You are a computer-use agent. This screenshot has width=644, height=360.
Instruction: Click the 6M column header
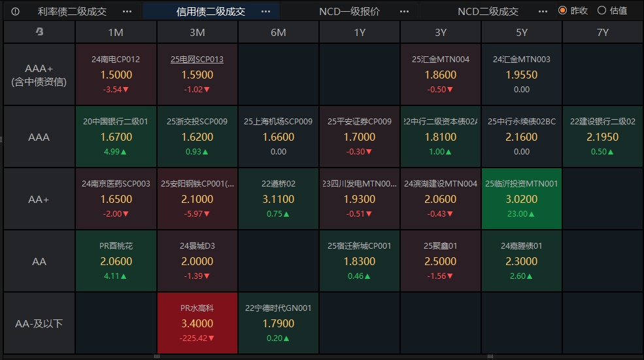(279, 32)
